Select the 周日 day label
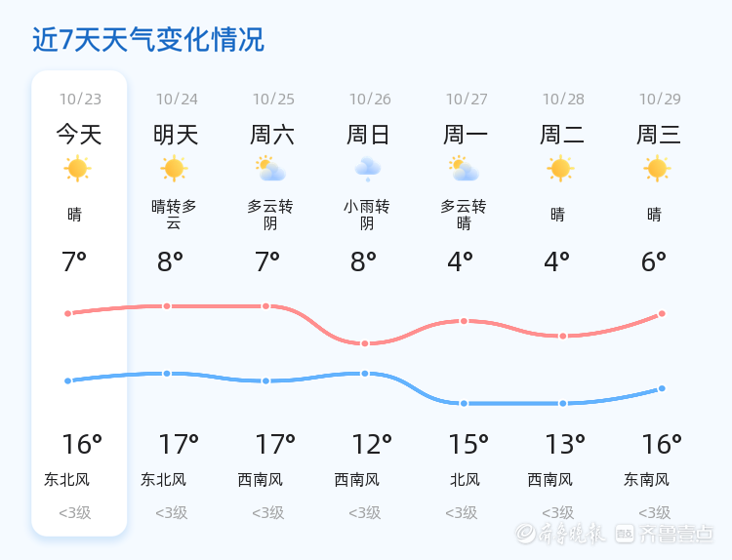732x560 pixels. 369,135
